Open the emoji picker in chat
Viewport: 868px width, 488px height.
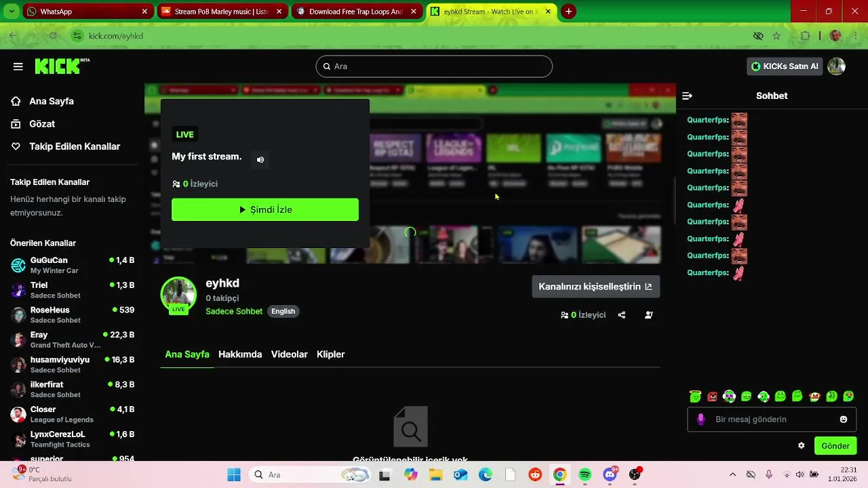[x=844, y=420]
